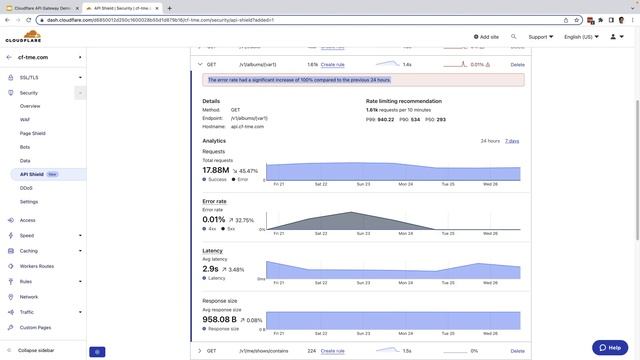Open the English (US) language dropdown
This screenshot has height=360, width=640.
pyautogui.click(x=581, y=37)
